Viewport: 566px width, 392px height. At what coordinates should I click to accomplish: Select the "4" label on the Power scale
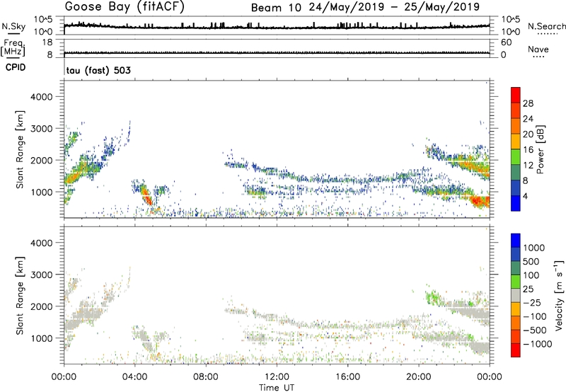click(525, 196)
